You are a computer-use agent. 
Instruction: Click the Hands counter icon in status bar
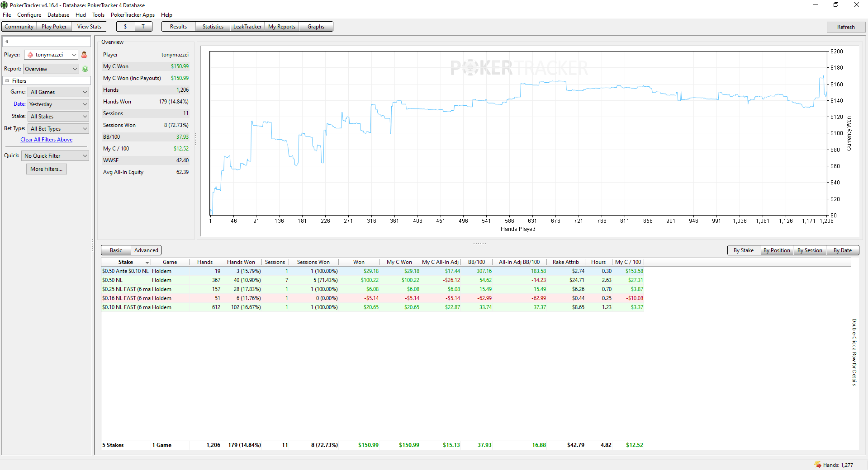click(x=817, y=464)
